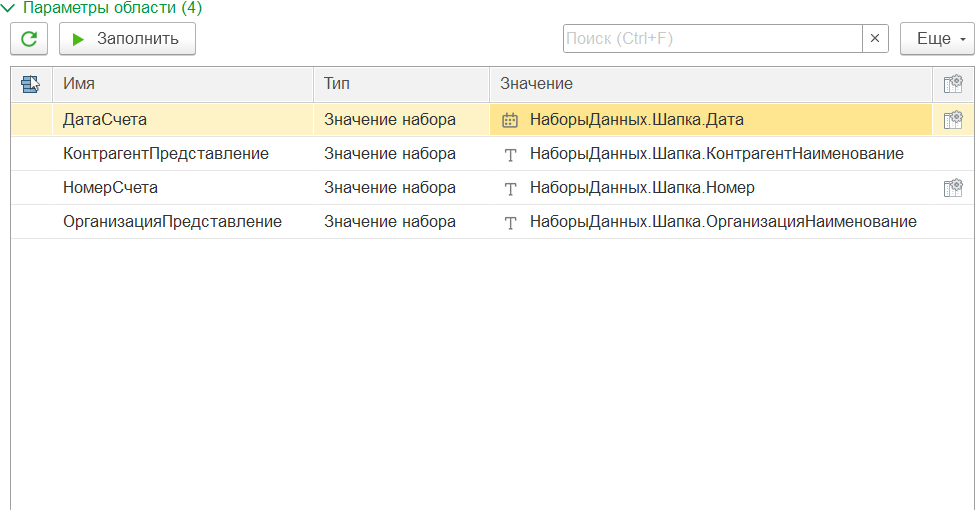Select the КонтрагентПредставление row
The height and width of the screenshot is (512, 977).
pyautogui.click(x=166, y=154)
